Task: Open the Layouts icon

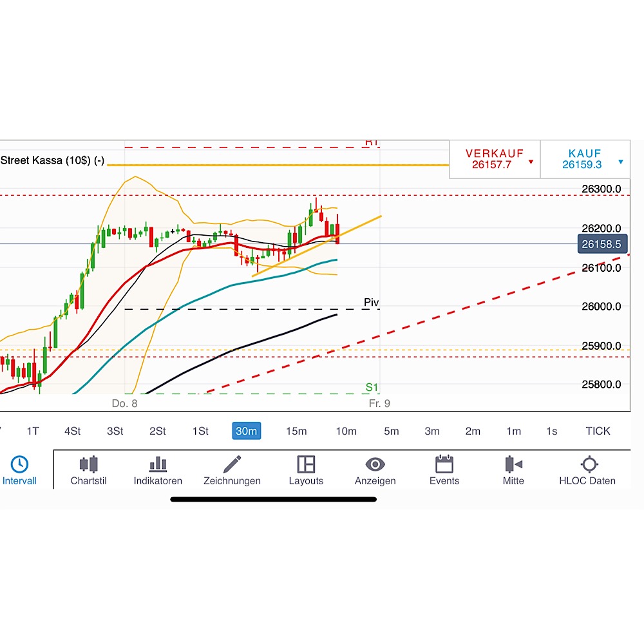Action: coord(307,464)
